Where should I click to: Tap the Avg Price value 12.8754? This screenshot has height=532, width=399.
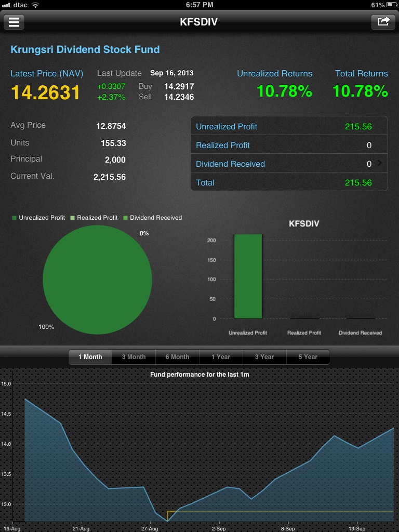tap(111, 126)
